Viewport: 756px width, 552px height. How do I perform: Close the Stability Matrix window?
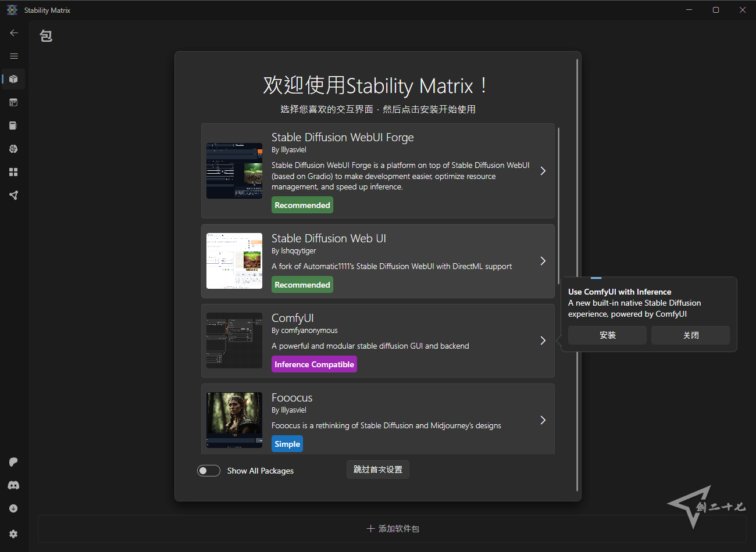click(x=743, y=10)
